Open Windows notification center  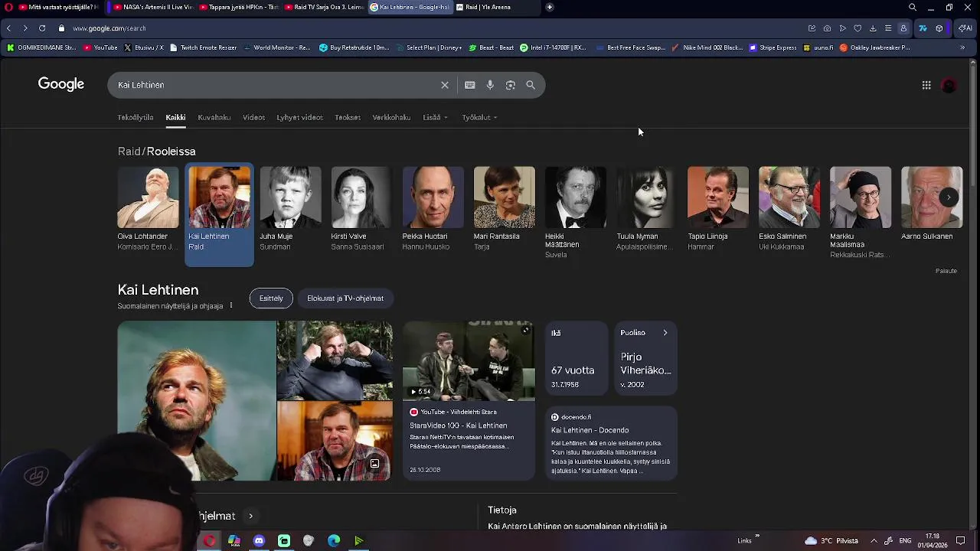(x=961, y=540)
